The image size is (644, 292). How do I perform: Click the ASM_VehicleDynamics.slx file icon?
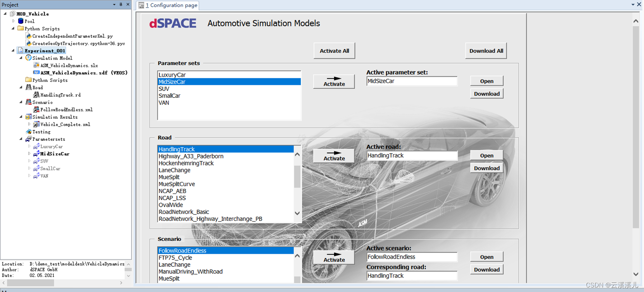click(x=36, y=65)
